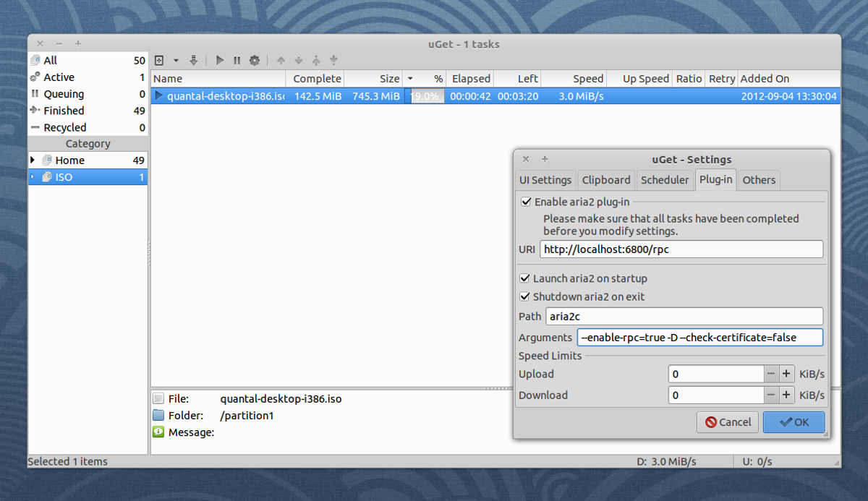This screenshot has width=868, height=501.
Task: Sort by the Complete column header
Action: coord(315,79)
